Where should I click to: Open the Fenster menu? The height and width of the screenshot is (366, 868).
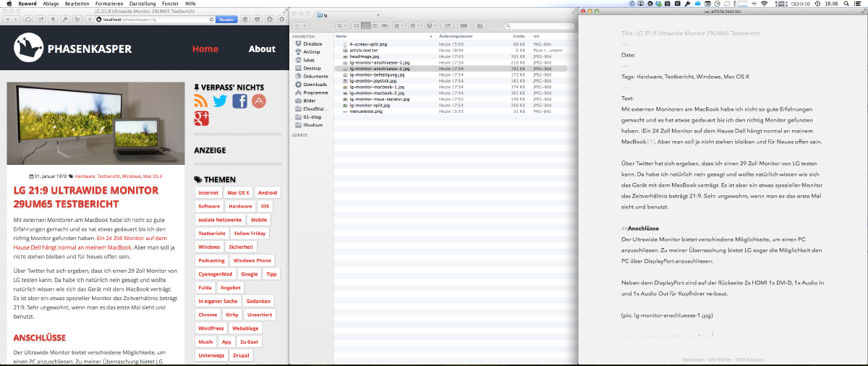[171, 4]
